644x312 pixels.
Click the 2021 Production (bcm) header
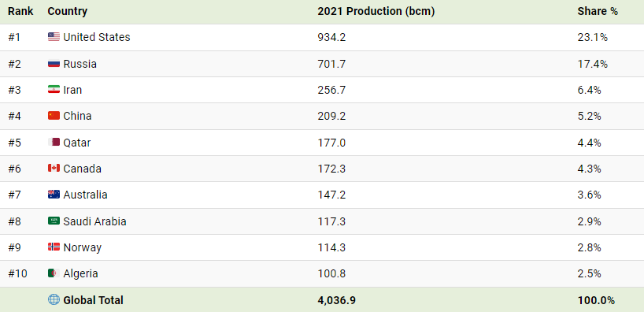[376, 12]
